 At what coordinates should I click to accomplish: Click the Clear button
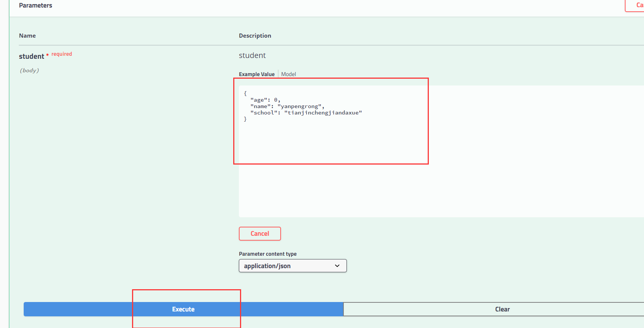(494, 309)
